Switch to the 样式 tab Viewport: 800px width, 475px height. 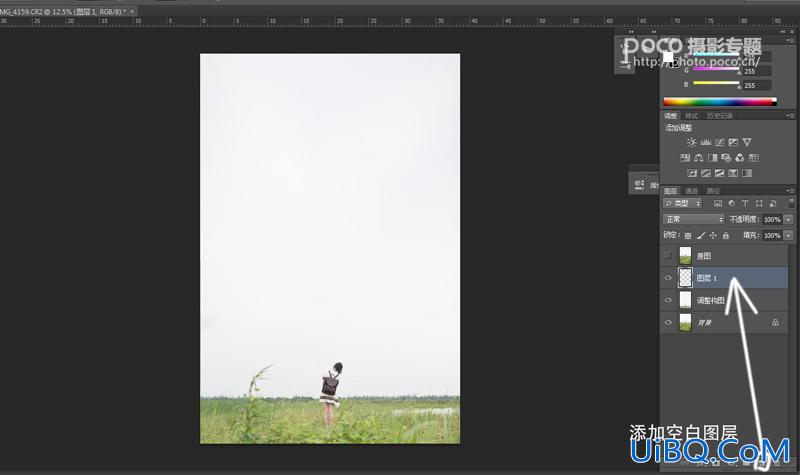[x=691, y=116]
